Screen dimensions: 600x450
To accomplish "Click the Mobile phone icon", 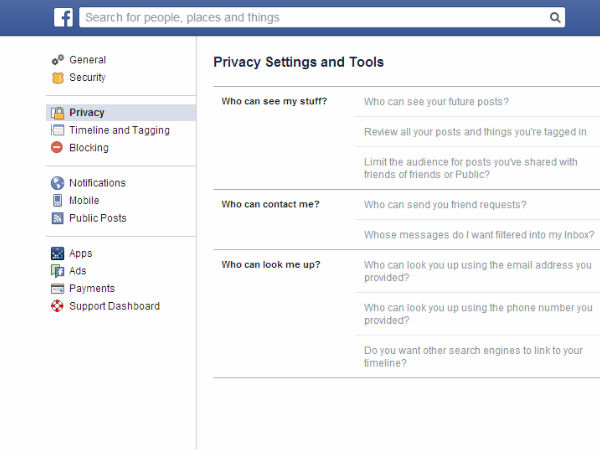I will 58,201.
